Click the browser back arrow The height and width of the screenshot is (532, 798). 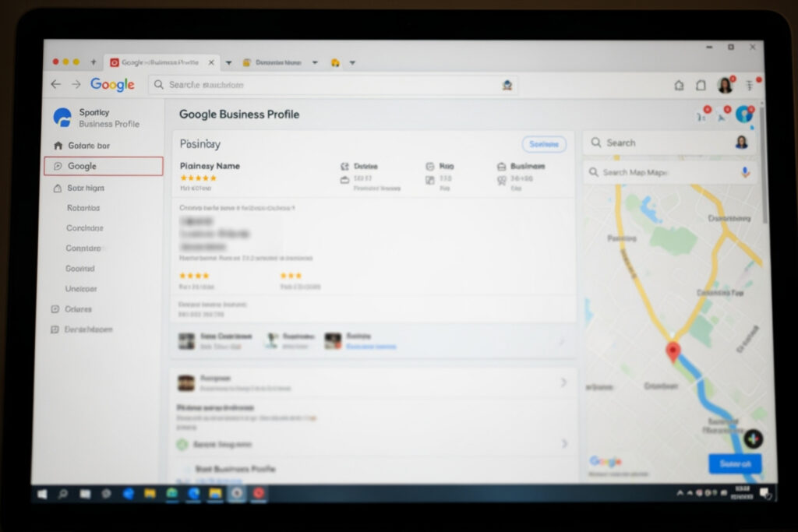[x=55, y=84]
